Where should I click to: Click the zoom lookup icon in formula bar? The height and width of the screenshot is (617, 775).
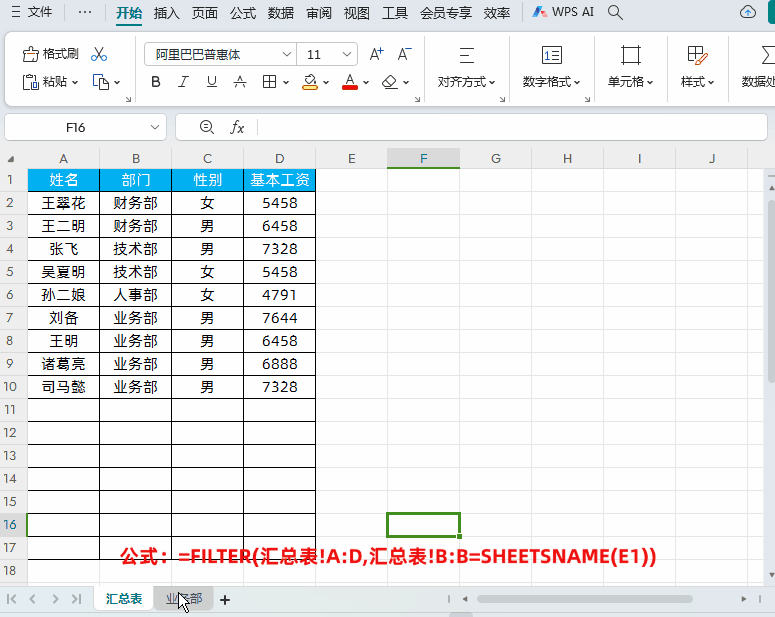(207, 128)
